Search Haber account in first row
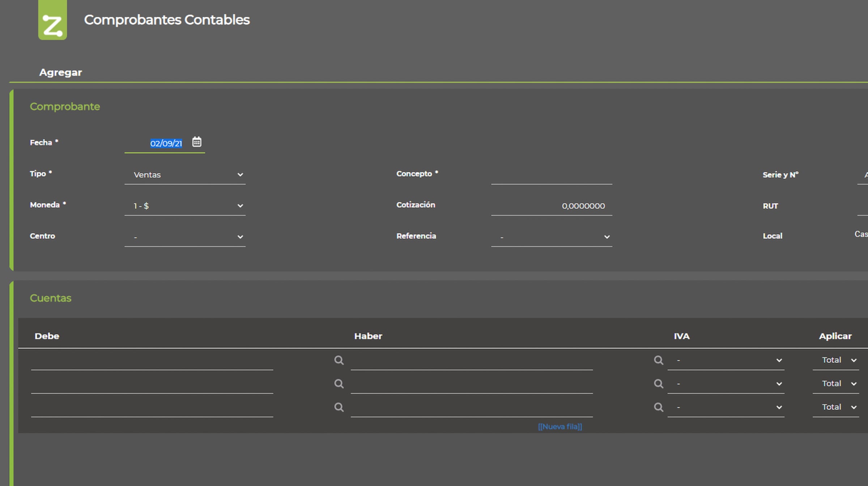 [x=659, y=360]
